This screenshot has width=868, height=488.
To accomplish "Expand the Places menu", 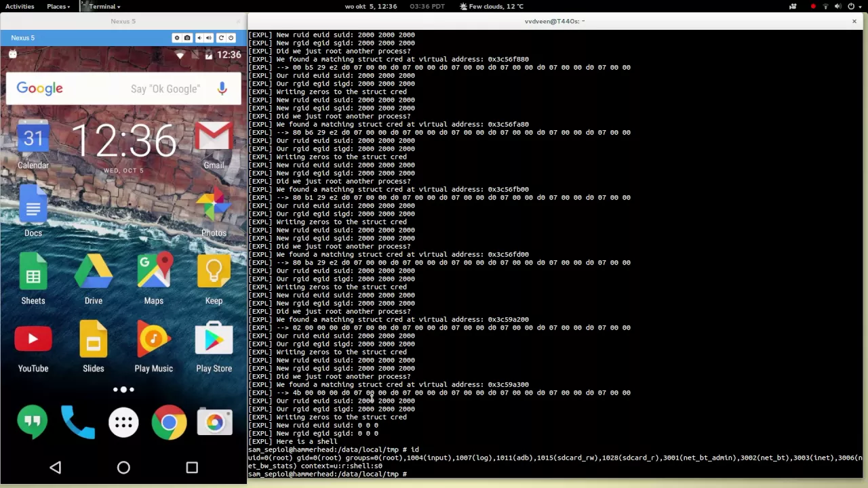I will coord(58,6).
